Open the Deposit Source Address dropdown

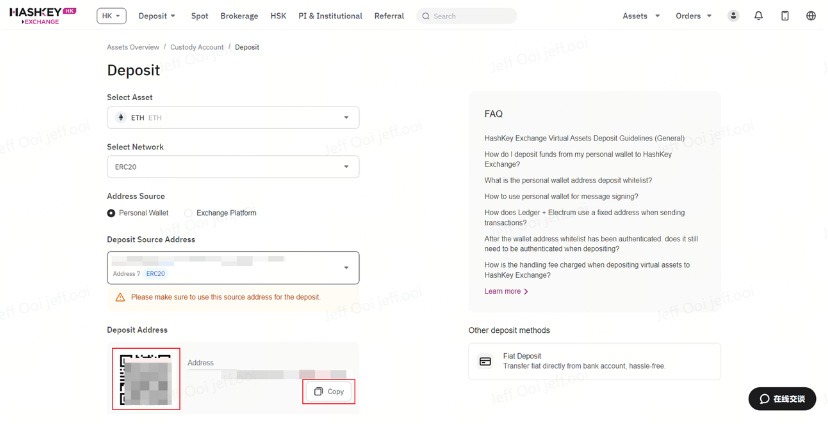(232, 267)
